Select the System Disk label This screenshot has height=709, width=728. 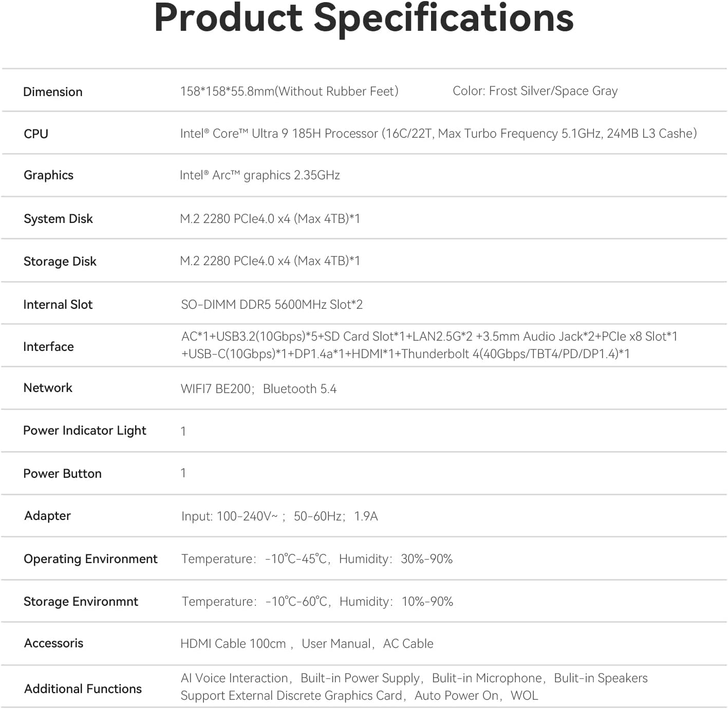[x=58, y=219]
